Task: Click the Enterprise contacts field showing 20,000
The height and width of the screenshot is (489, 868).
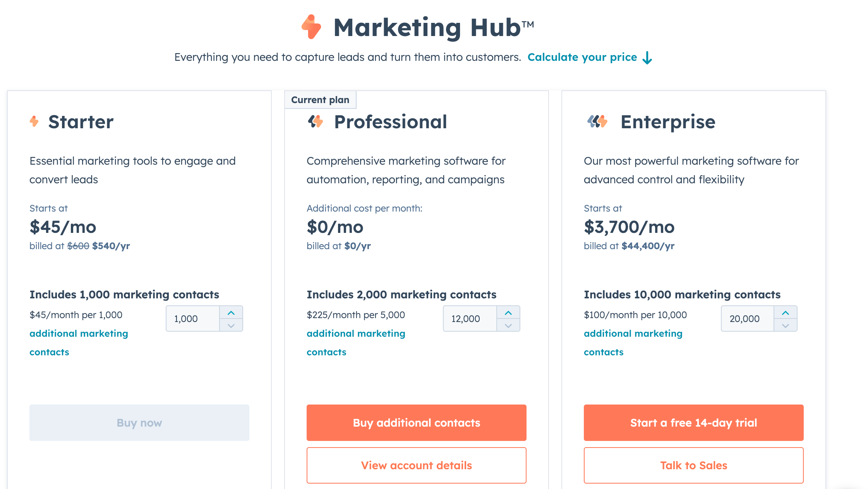Action: [x=748, y=319]
